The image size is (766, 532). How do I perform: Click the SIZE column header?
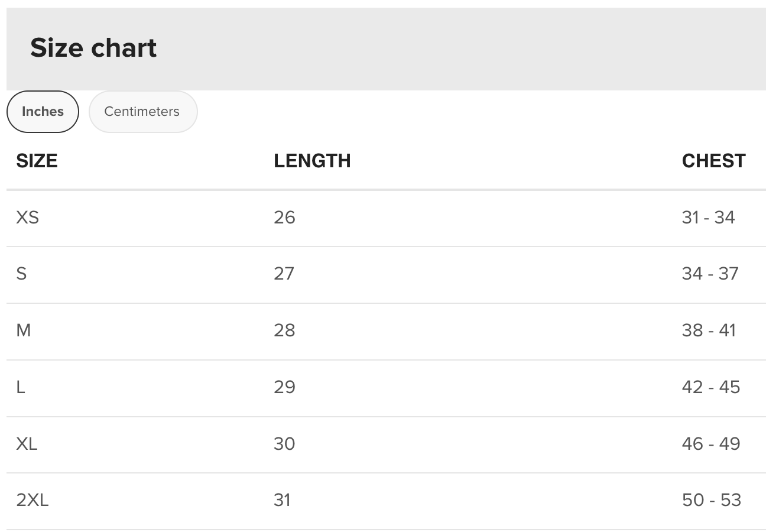tap(37, 161)
